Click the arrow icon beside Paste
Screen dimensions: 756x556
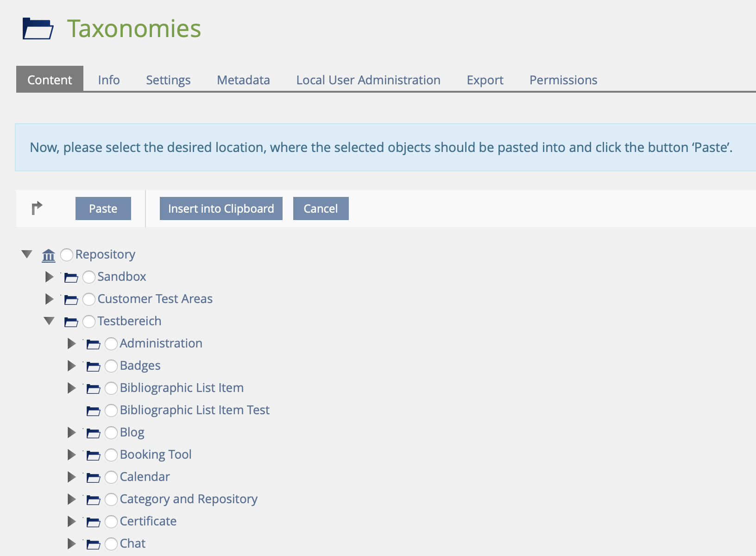37,208
